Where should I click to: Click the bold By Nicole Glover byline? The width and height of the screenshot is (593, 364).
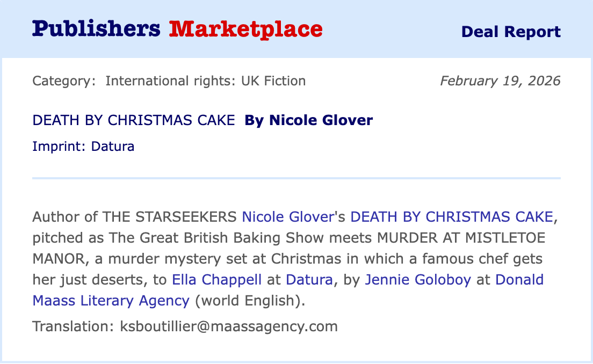tap(308, 120)
